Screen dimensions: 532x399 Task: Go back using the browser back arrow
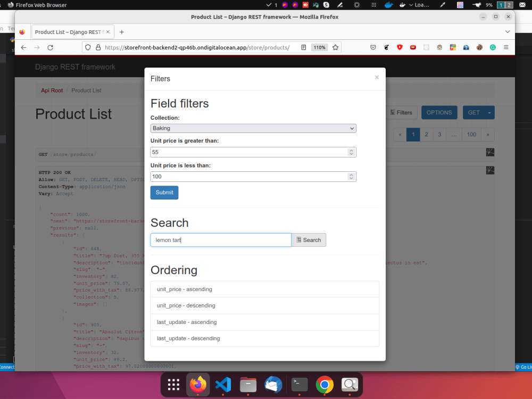point(23,47)
